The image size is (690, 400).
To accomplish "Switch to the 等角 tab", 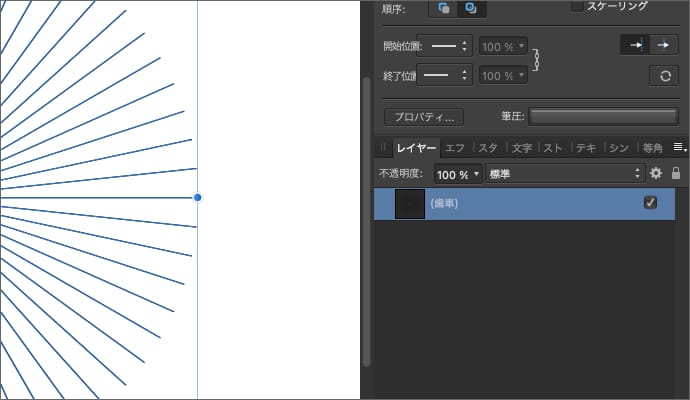I will [653, 148].
